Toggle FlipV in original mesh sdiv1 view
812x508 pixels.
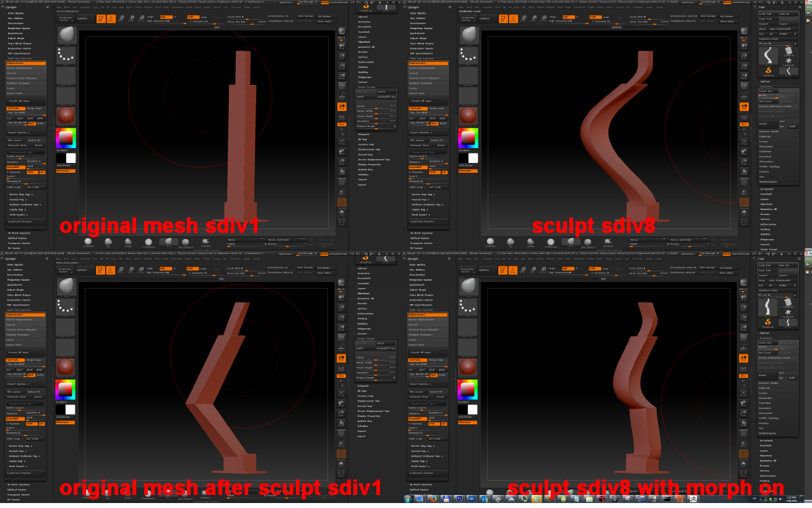tap(32, 123)
